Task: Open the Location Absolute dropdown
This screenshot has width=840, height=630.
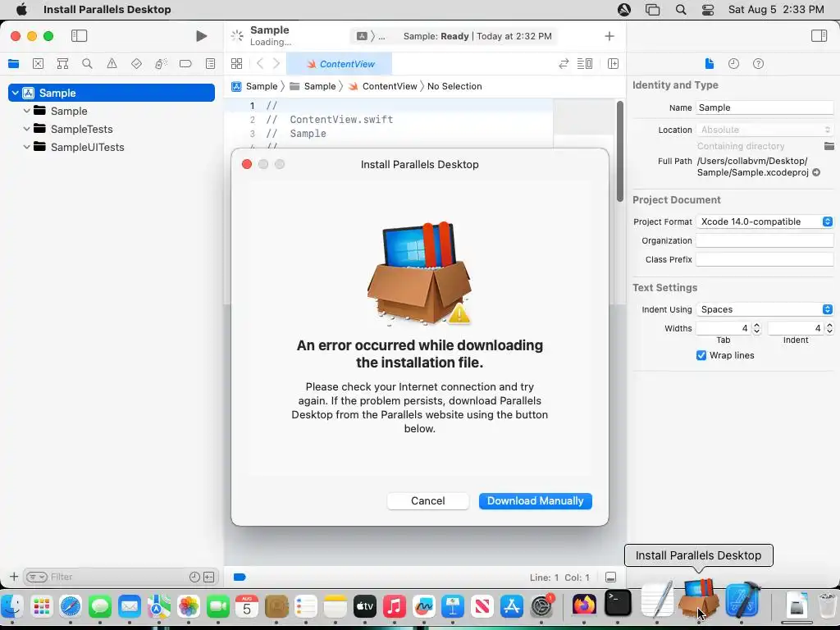Action: pyautogui.click(x=765, y=130)
